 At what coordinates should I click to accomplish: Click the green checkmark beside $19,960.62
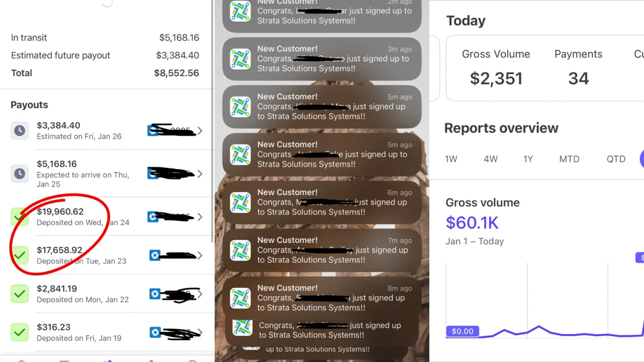click(x=20, y=217)
